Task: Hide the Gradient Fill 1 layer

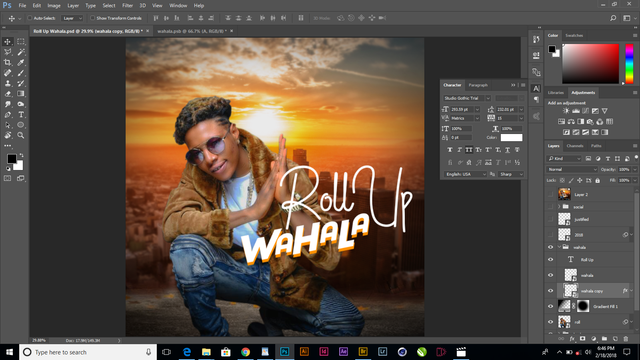Action: [x=551, y=306]
